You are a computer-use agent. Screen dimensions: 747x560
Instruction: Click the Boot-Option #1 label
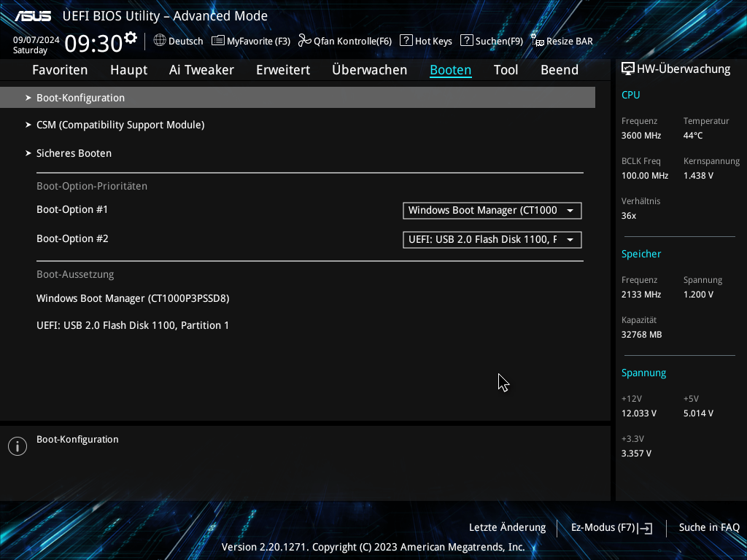72,209
